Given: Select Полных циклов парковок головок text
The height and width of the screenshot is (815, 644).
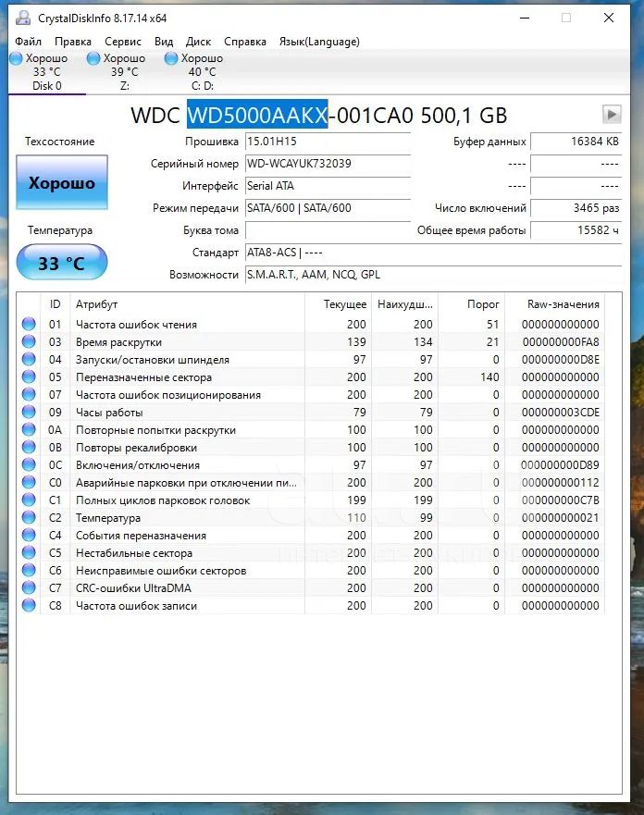Looking at the screenshot, I should click(x=163, y=500).
